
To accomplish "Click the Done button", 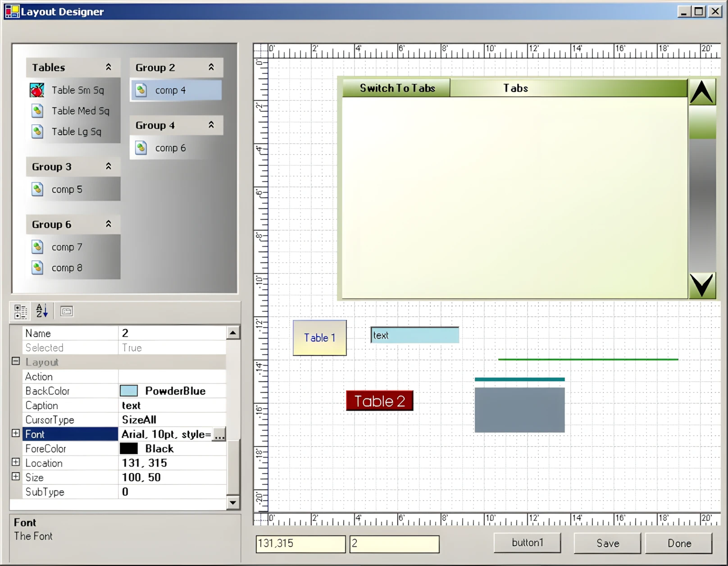I will pyautogui.click(x=679, y=543).
